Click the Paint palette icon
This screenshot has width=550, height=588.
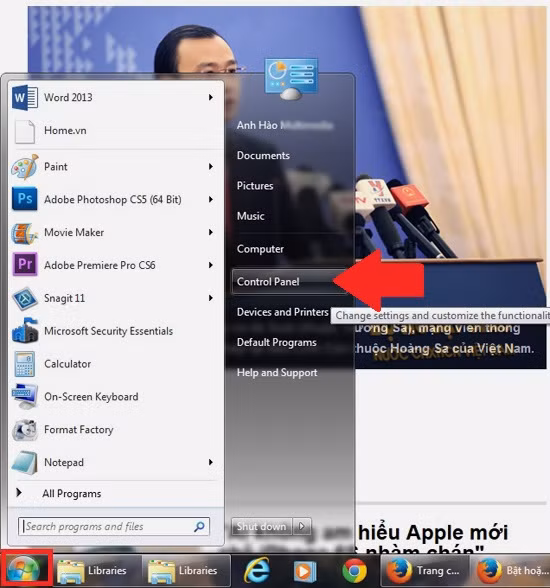click(25, 167)
